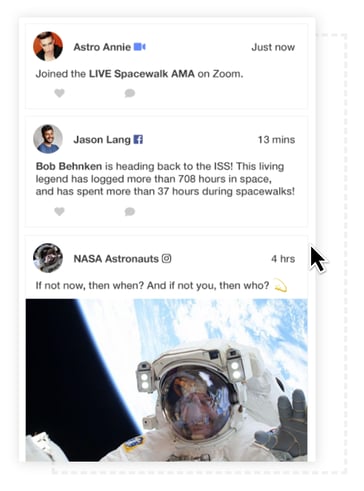
Task: Click the Just now timestamp
Action: coord(273,47)
